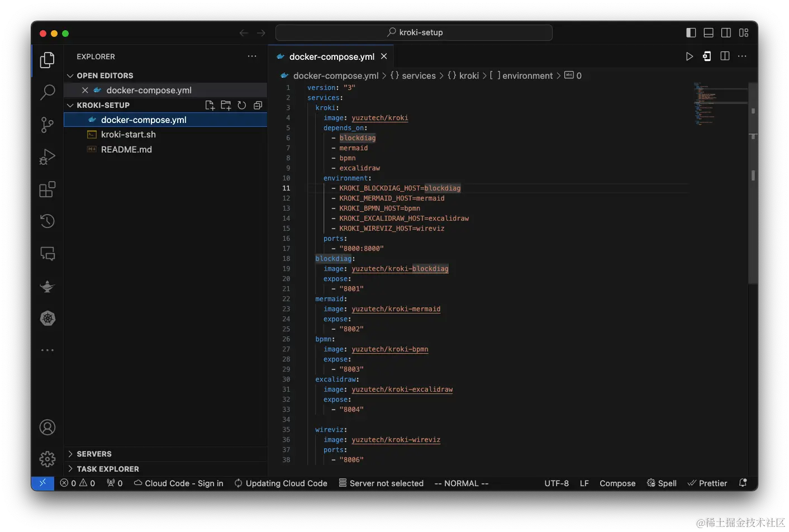The height and width of the screenshot is (532, 789).
Task: Open yuzutech/kroki-bpmn image link
Action: [390, 349]
